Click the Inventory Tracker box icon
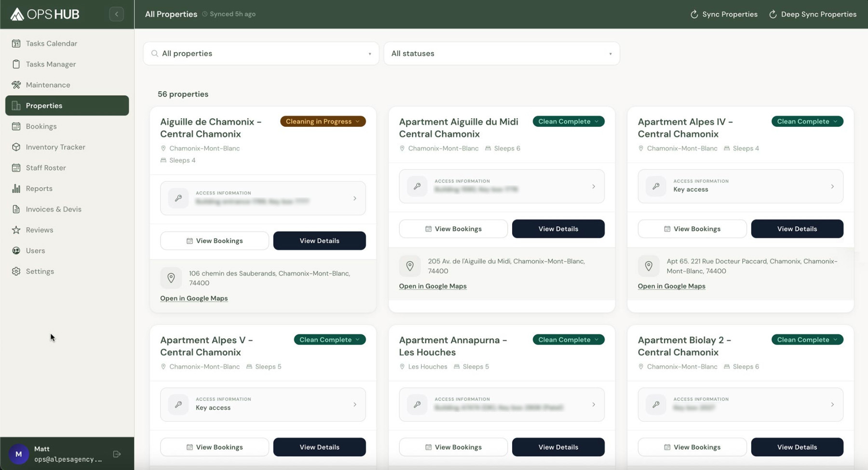The height and width of the screenshot is (470, 868). [x=16, y=147]
